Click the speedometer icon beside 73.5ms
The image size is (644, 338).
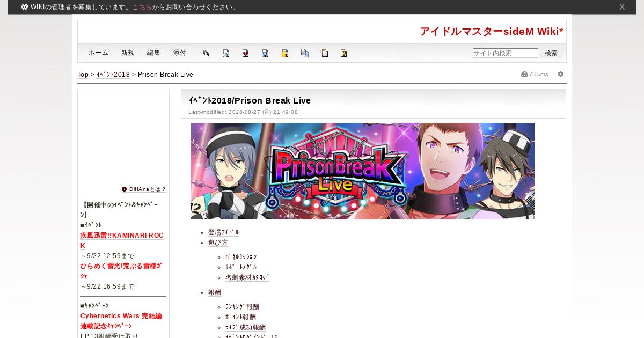click(x=524, y=74)
